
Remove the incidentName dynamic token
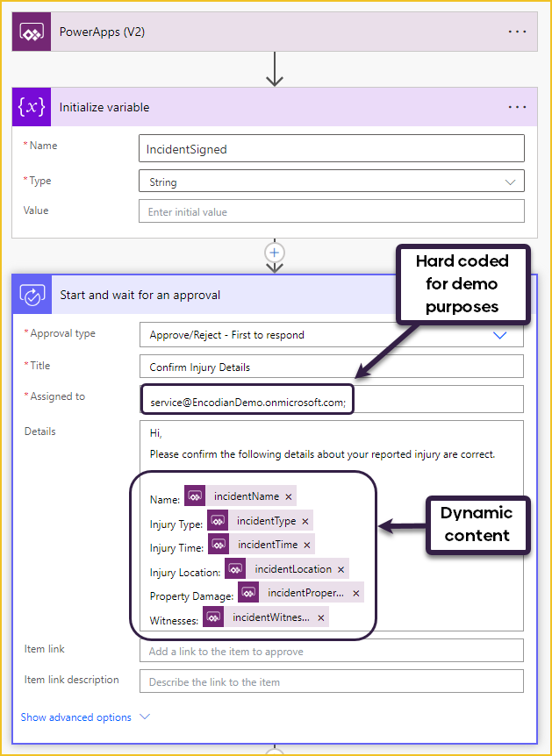coord(289,496)
